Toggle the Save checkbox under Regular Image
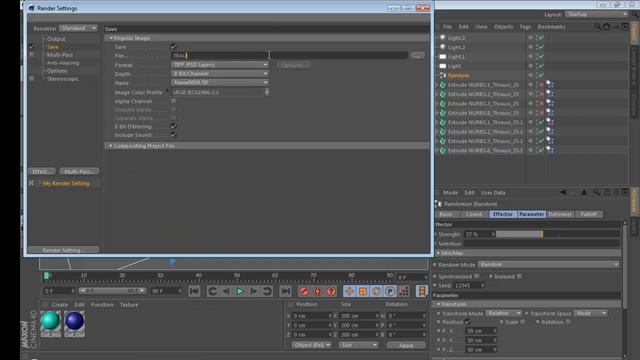This screenshot has height=360, width=640. pos(173,47)
